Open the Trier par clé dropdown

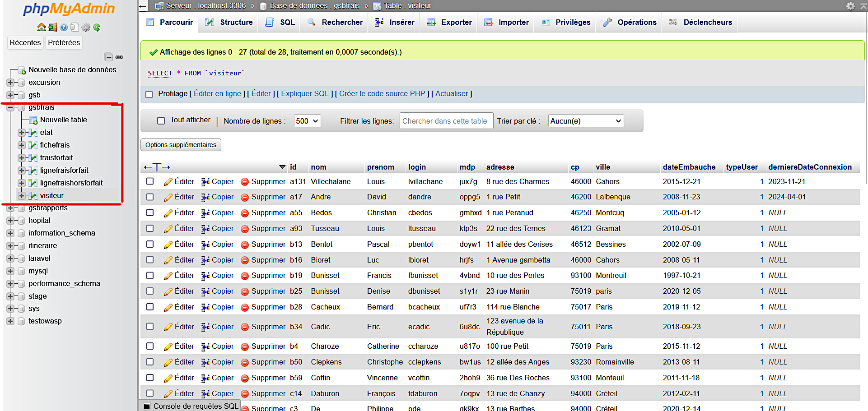point(586,121)
